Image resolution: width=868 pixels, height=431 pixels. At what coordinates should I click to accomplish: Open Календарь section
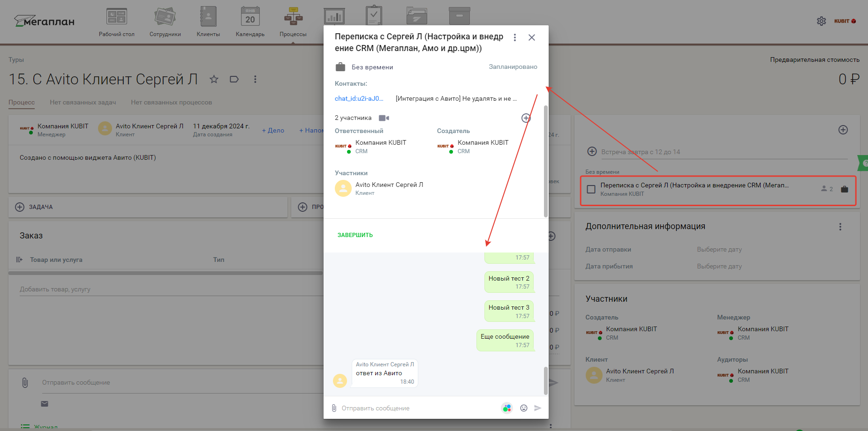[250, 22]
